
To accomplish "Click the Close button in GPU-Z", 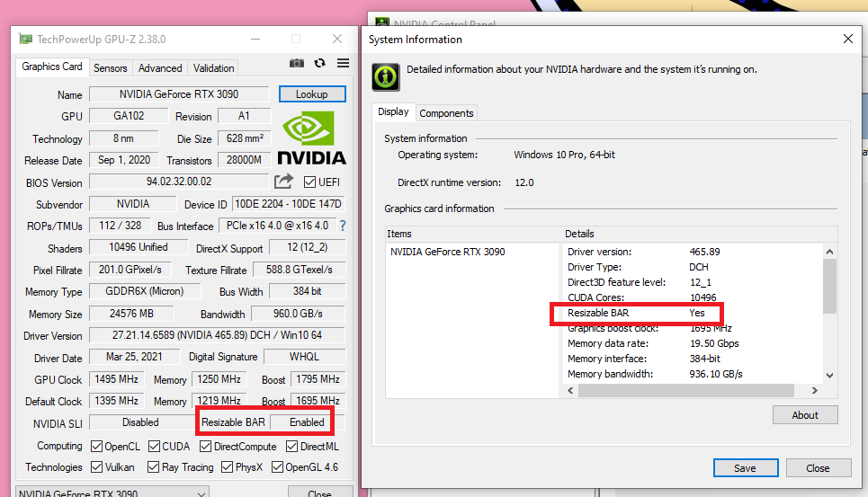I will [x=320, y=492].
